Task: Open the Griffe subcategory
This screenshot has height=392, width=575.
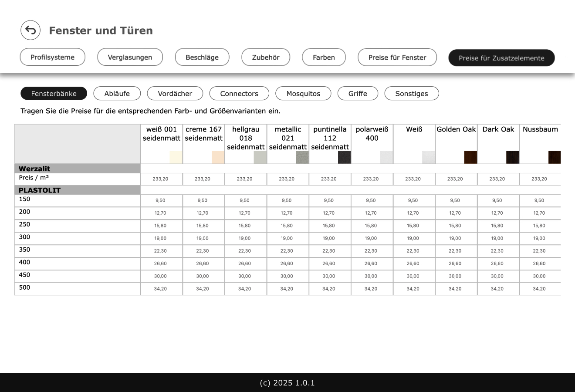Action: click(358, 93)
